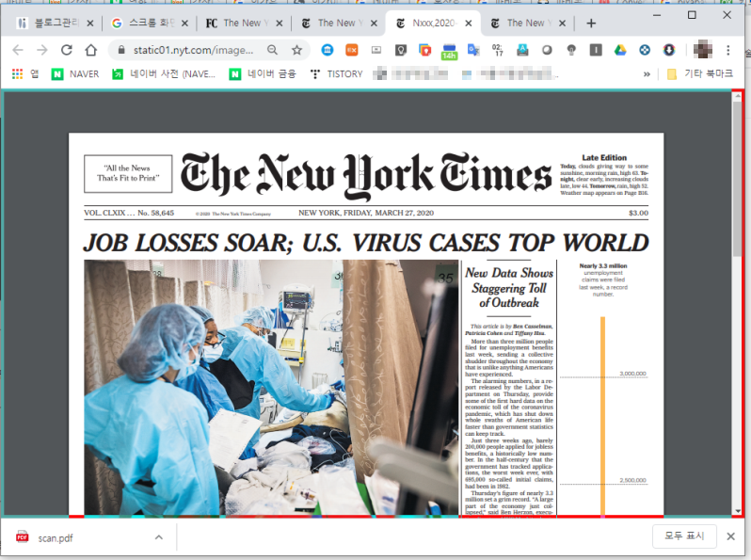Open the downloaded scan.pdf file
Image resolution: width=751 pixels, height=560 pixels.
point(56,538)
